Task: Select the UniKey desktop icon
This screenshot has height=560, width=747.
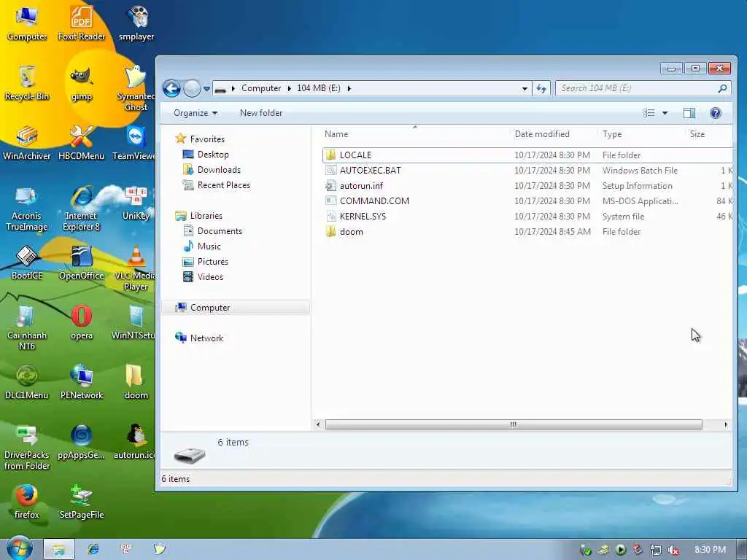Action: coord(136,204)
